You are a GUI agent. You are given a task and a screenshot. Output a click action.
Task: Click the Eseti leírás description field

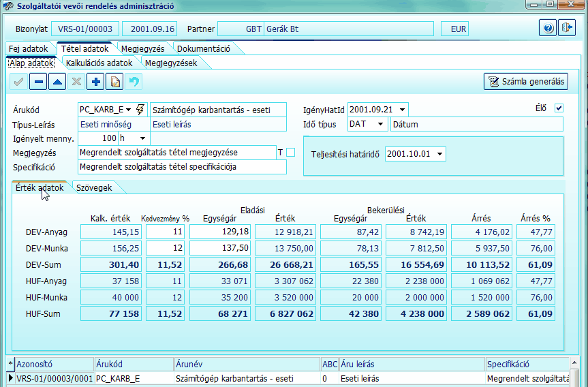(218, 125)
